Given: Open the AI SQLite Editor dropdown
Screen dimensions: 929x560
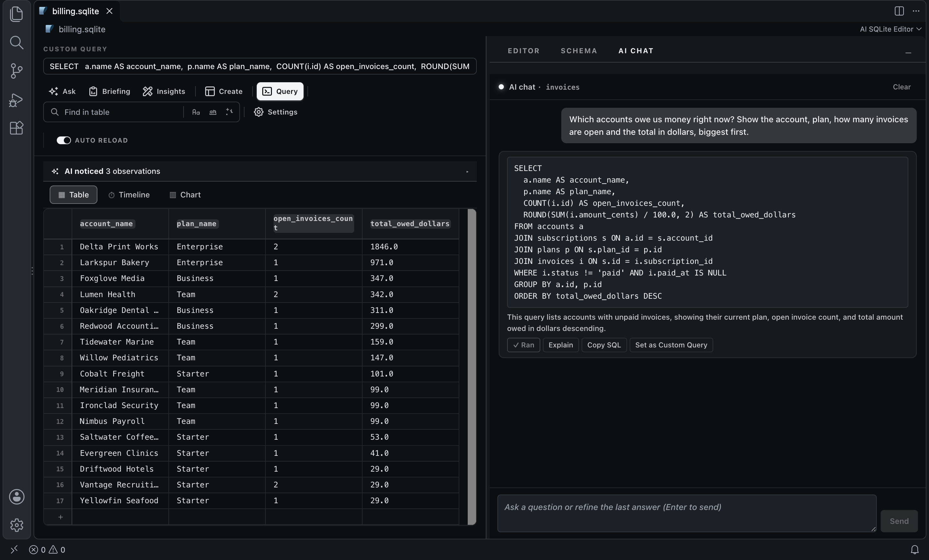Looking at the screenshot, I should 890,29.
